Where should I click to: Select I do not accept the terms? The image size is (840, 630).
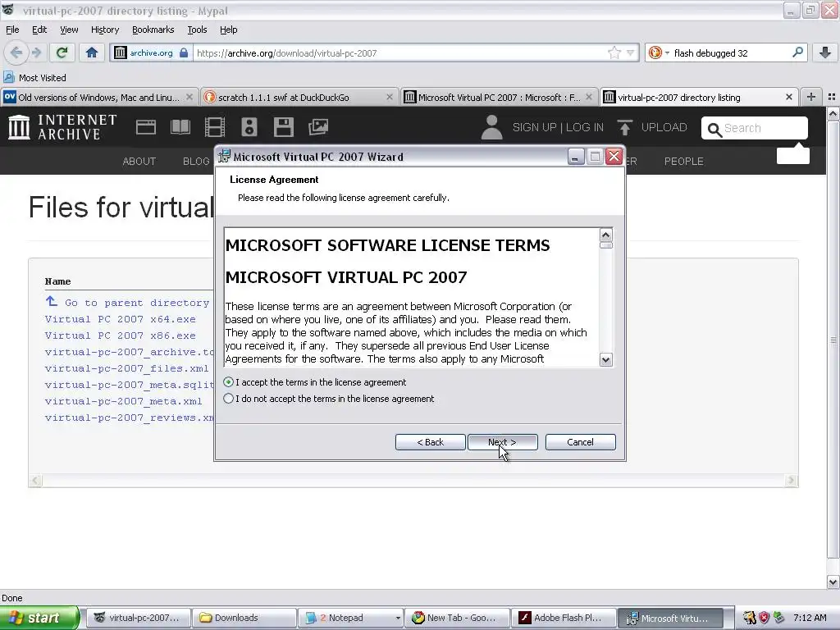tap(229, 399)
